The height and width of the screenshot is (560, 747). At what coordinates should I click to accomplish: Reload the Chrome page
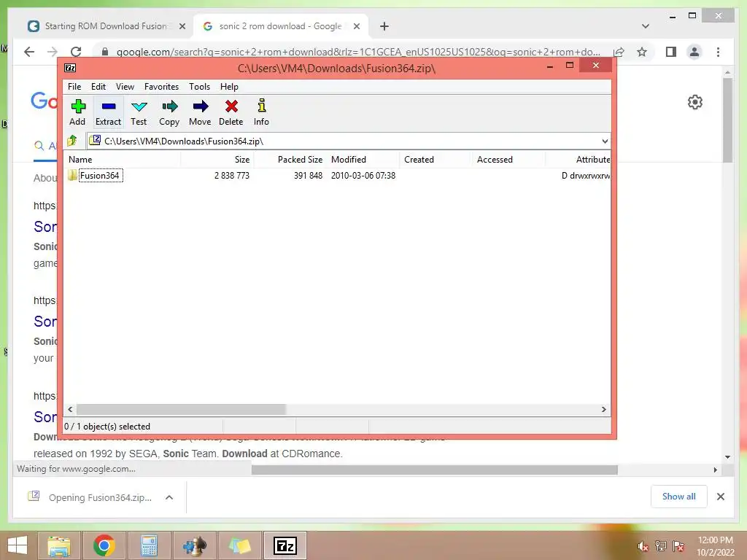(76, 52)
